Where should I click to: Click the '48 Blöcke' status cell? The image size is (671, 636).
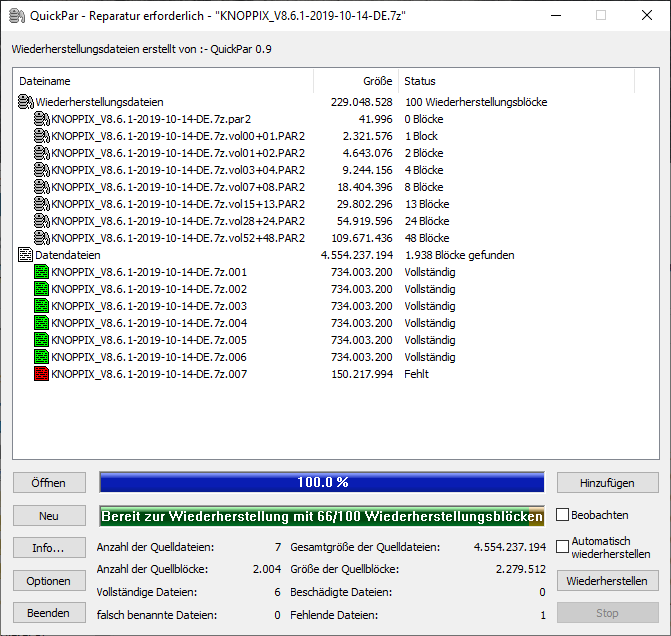click(x=427, y=238)
